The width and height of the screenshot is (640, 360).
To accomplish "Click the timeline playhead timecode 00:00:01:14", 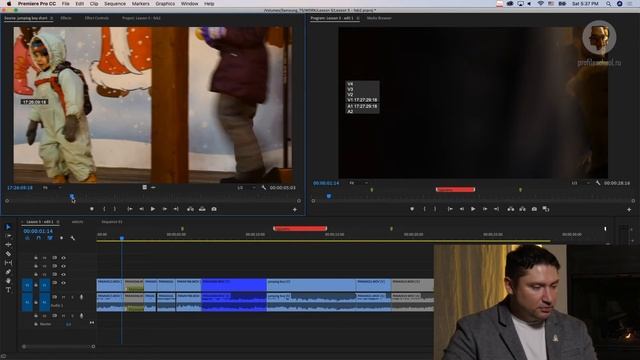I will click(x=38, y=231).
